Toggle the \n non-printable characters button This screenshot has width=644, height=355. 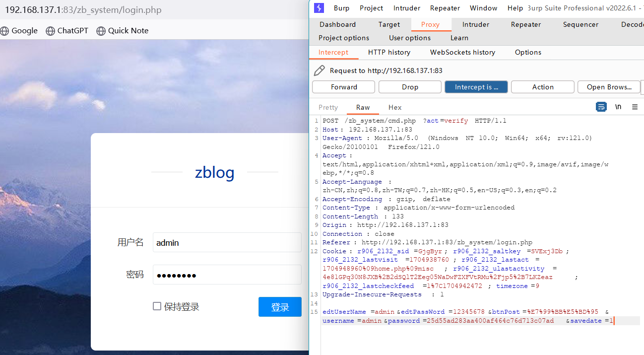[618, 107]
